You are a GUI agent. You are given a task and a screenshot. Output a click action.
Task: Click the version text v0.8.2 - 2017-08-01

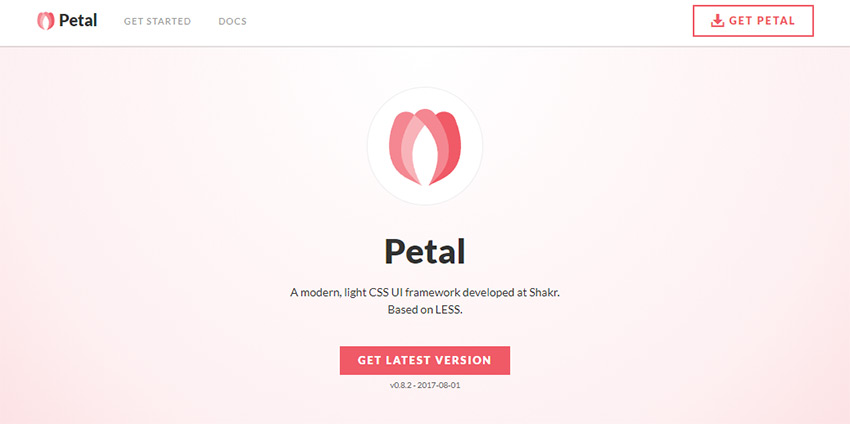pyautogui.click(x=425, y=386)
